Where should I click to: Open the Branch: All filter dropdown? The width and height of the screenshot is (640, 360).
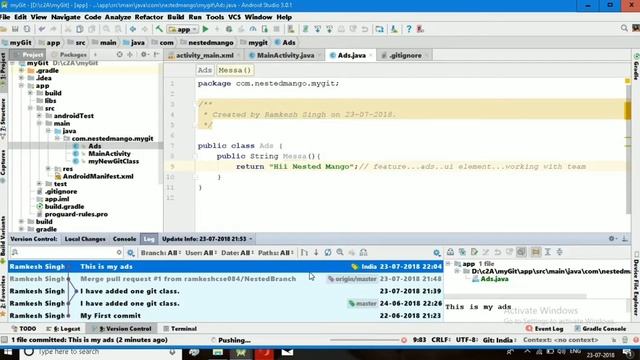(x=161, y=253)
